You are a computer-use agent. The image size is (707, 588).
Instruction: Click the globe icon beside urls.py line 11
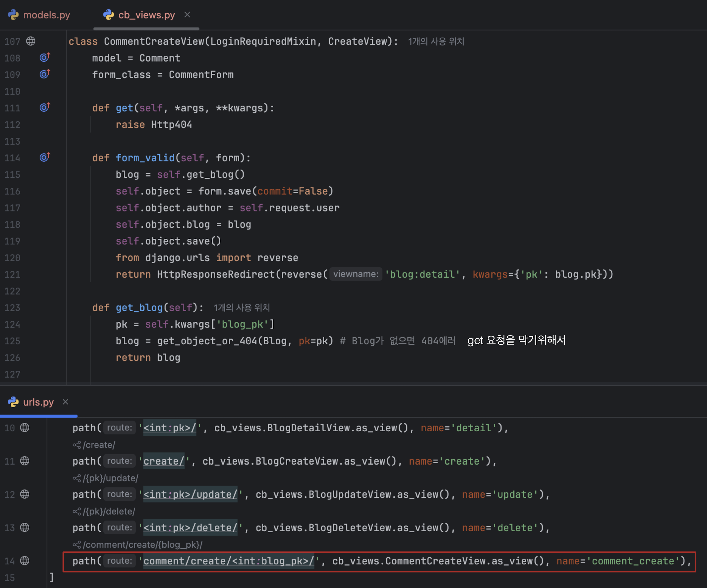point(25,461)
